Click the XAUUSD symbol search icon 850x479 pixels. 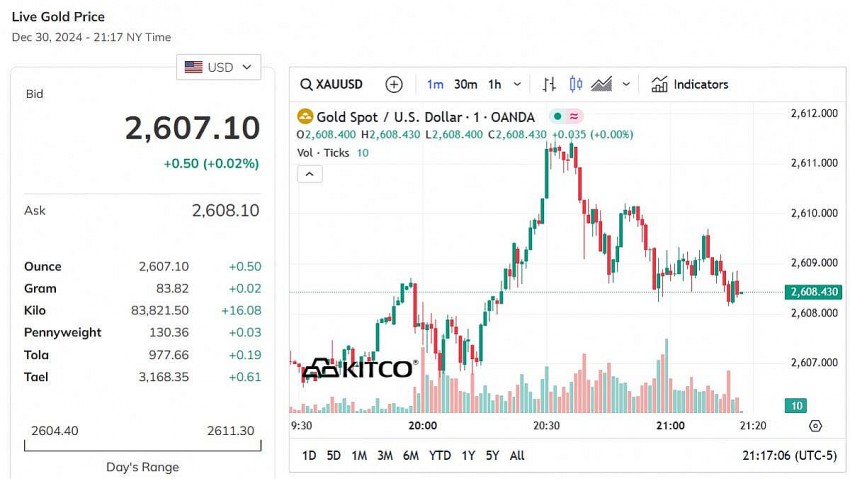[x=305, y=85]
